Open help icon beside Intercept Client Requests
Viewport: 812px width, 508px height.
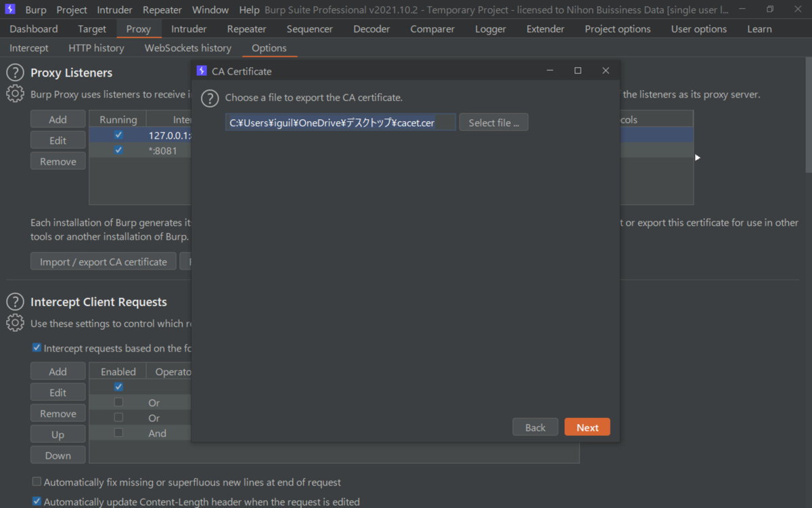click(x=15, y=301)
